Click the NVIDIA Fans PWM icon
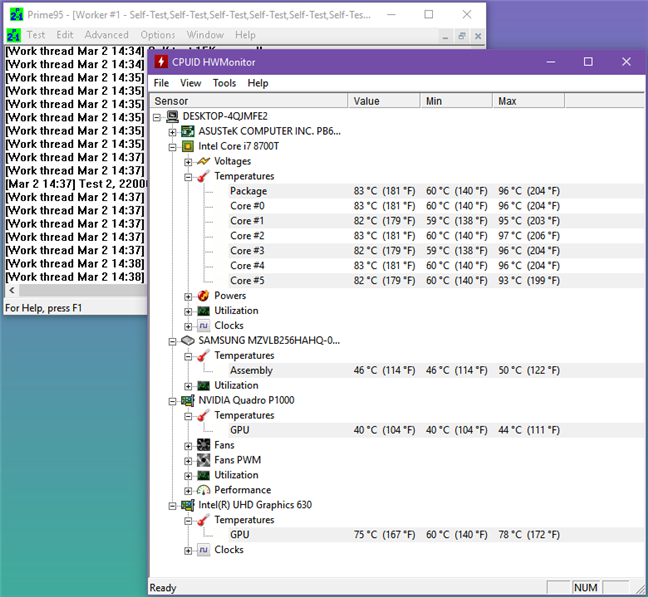 pyautogui.click(x=203, y=460)
